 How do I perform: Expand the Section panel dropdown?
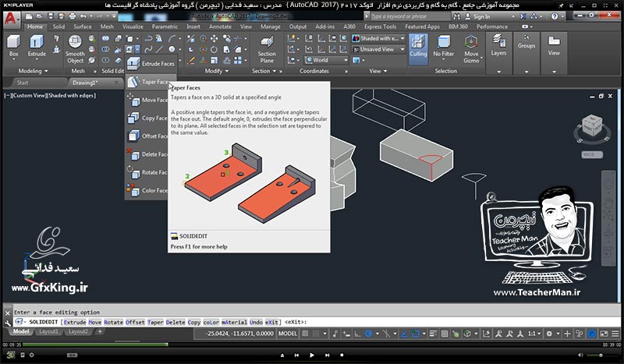coord(264,71)
